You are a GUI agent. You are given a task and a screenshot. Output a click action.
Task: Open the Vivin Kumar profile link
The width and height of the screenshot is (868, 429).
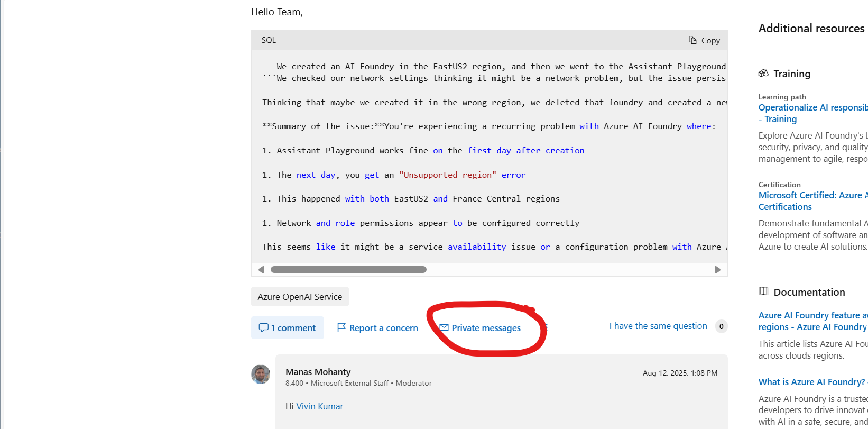(x=319, y=406)
